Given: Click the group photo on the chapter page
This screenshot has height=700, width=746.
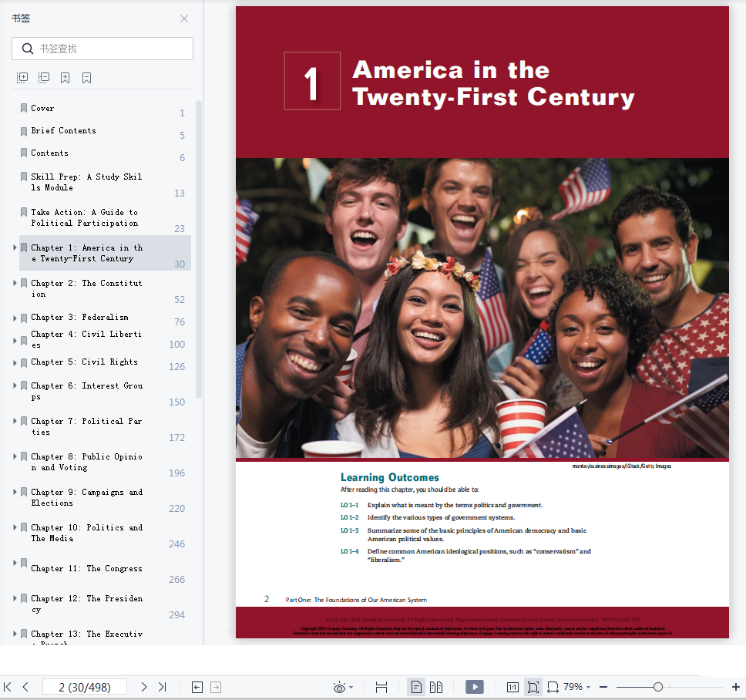Looking at the screenshot, I should click(482, 308).
